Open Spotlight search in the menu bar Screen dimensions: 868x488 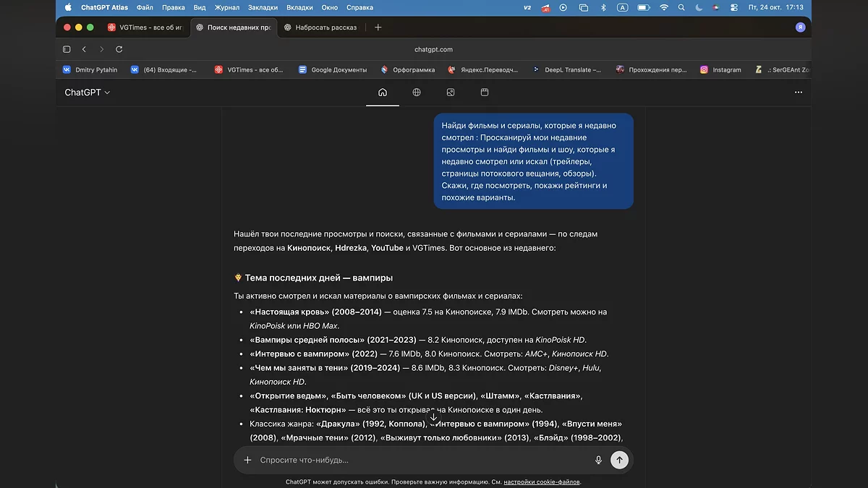pos(681,7)
